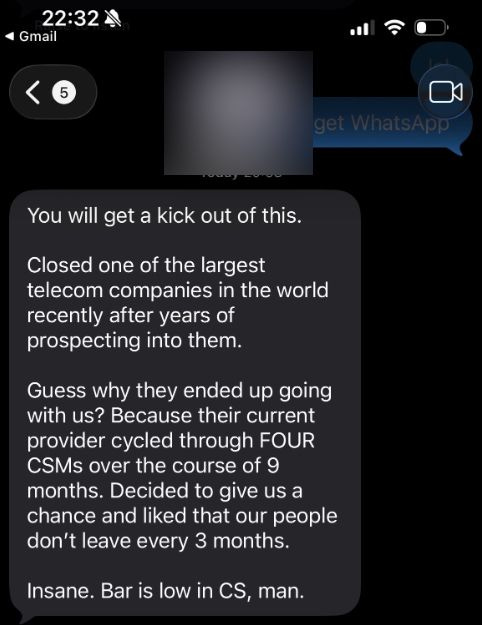Viewport: 482px width, 625px height.
Task: Tap the 'Closed one of the largest' paragraph
Action: (x=178, y=303)
